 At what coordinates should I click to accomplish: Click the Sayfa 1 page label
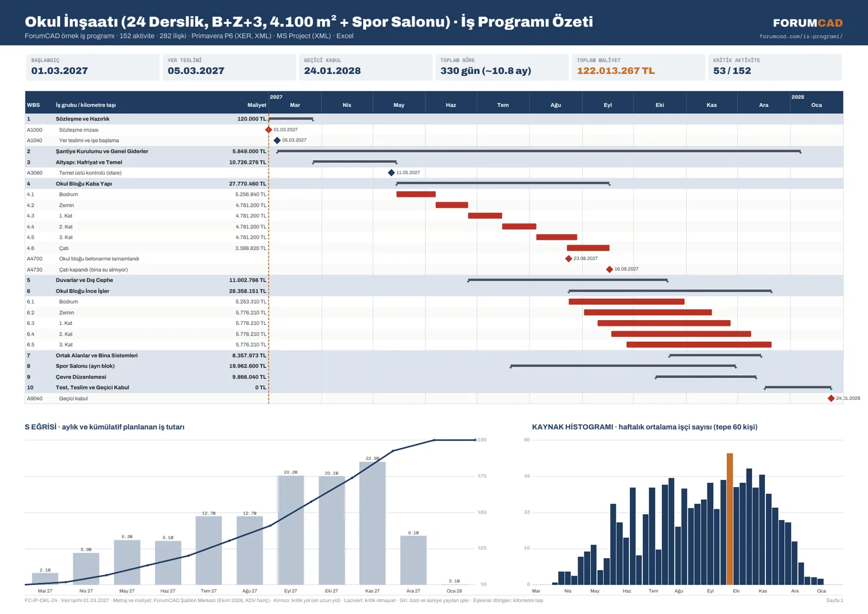tap(834, 600)
